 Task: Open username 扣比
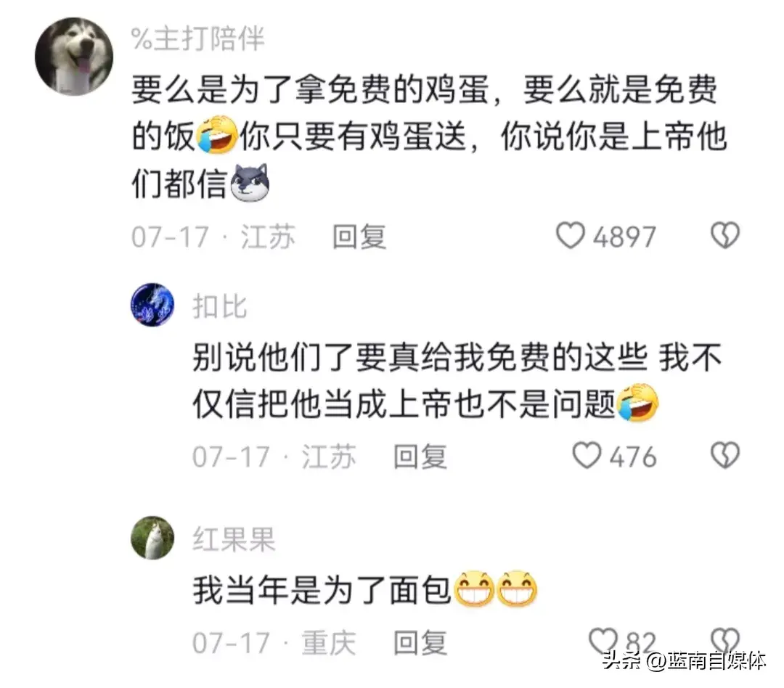tap(220, 306)
